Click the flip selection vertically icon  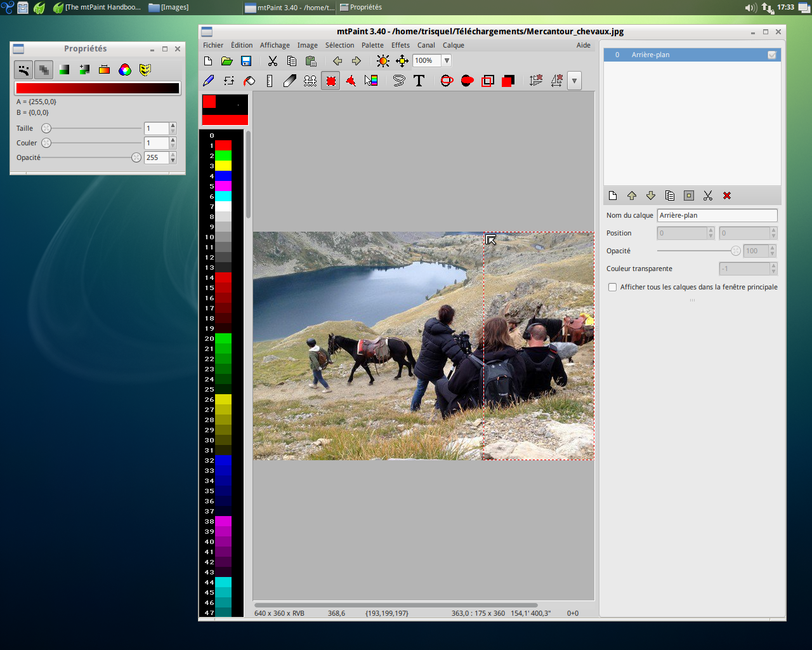tap(536, 81)
